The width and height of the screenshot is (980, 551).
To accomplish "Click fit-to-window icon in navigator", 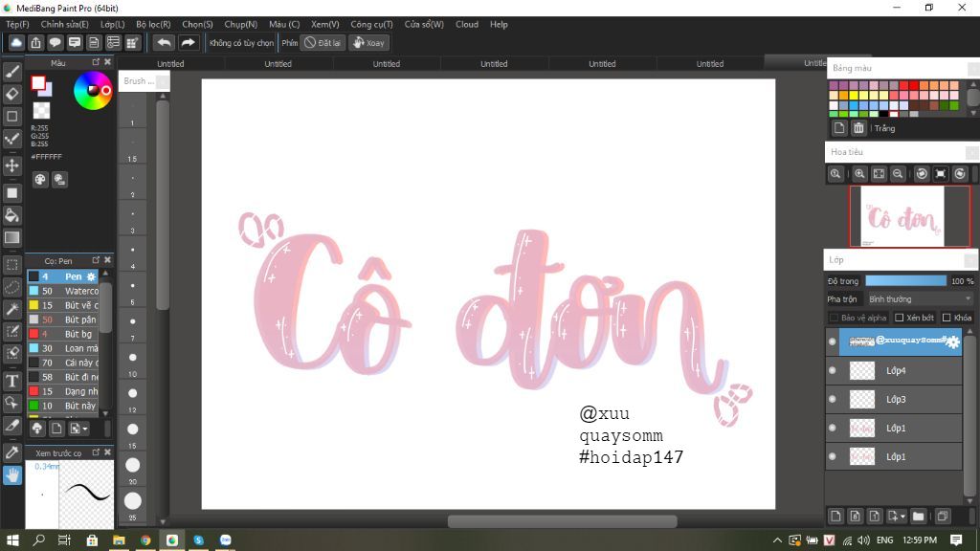I will pos(879,174).
